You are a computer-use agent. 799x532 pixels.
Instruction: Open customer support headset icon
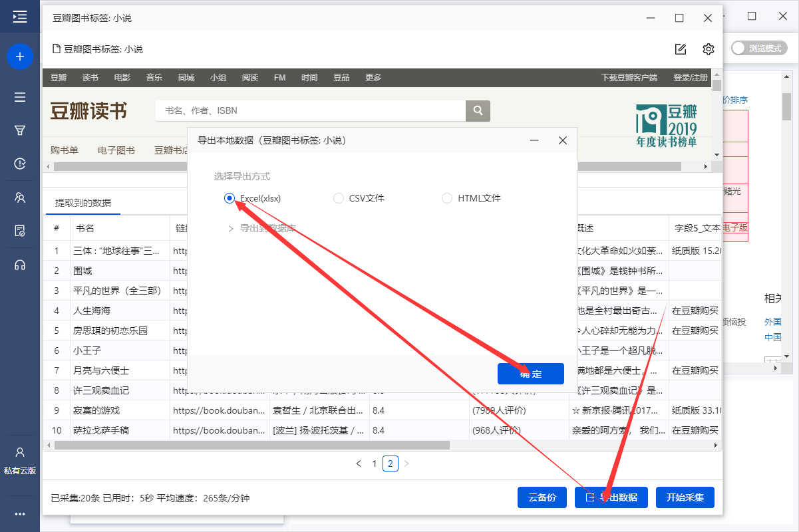tap(20, 265)
